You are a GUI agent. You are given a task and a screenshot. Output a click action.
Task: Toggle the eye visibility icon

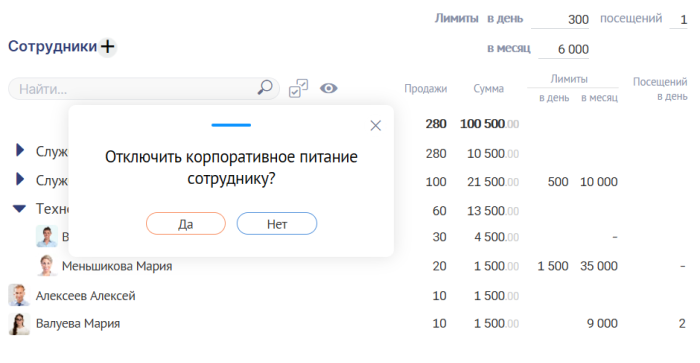click(329, 88)
